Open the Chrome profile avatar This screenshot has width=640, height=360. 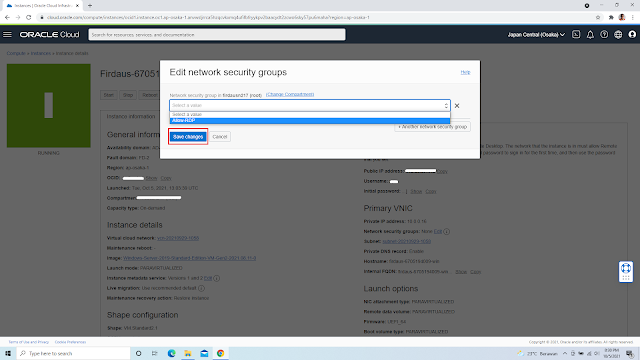pos(622,18)
